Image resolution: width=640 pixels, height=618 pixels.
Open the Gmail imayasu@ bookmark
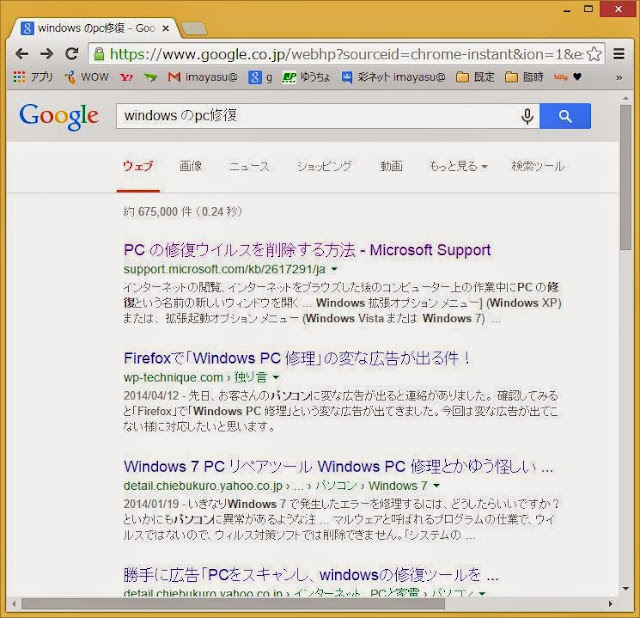(x=203, y=77)
